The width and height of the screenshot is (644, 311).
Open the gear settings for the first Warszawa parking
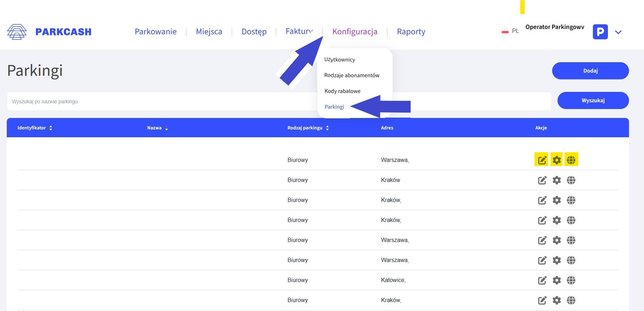tap(556, 160)
